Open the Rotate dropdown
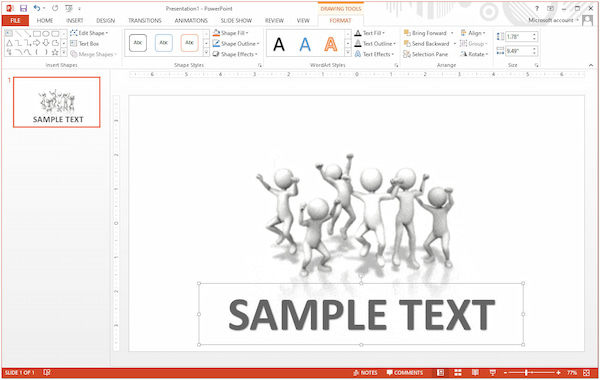The height and width of the screenshot is (380, 600). [x=474, y=54]
